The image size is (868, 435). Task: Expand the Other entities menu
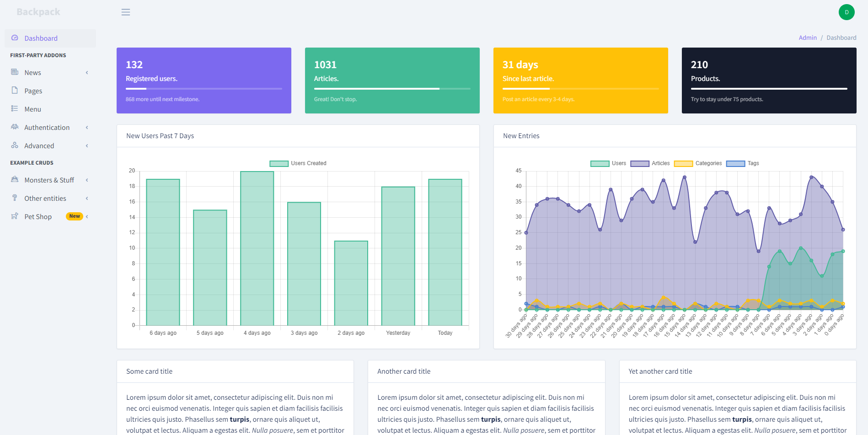point(86,198)
